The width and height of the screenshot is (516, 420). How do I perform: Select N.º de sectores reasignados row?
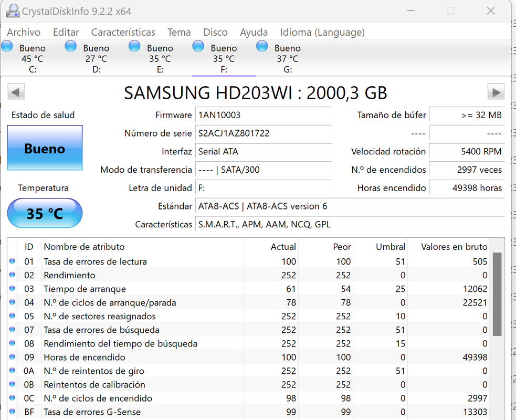click(x=248, y=316)
